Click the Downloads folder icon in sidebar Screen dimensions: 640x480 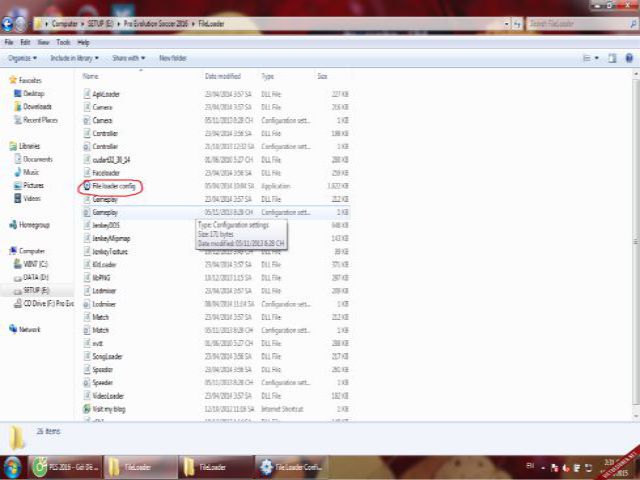pyautogui.click(x=18, y=107)
